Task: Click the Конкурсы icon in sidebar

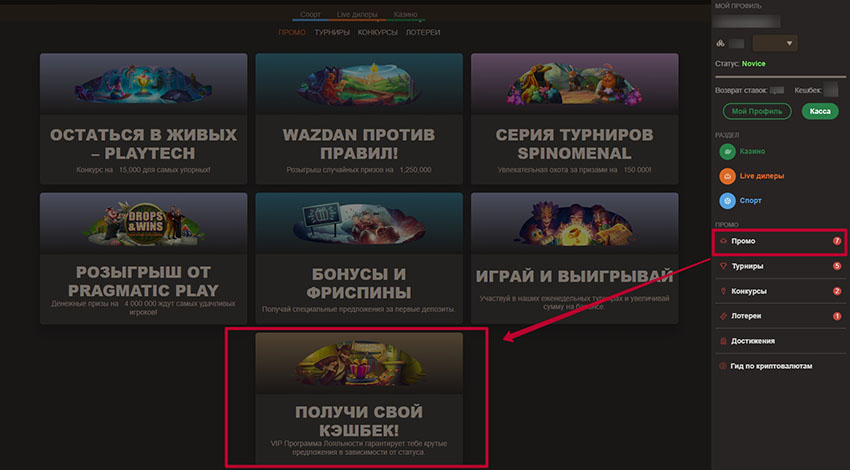Action: pyautogui.click(x=723, y=291)
